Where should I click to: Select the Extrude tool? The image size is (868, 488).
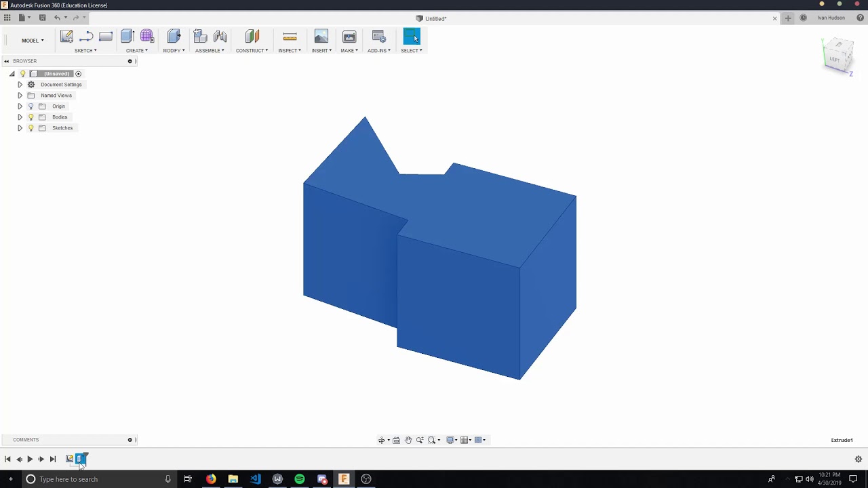click(x=127, y=37)
